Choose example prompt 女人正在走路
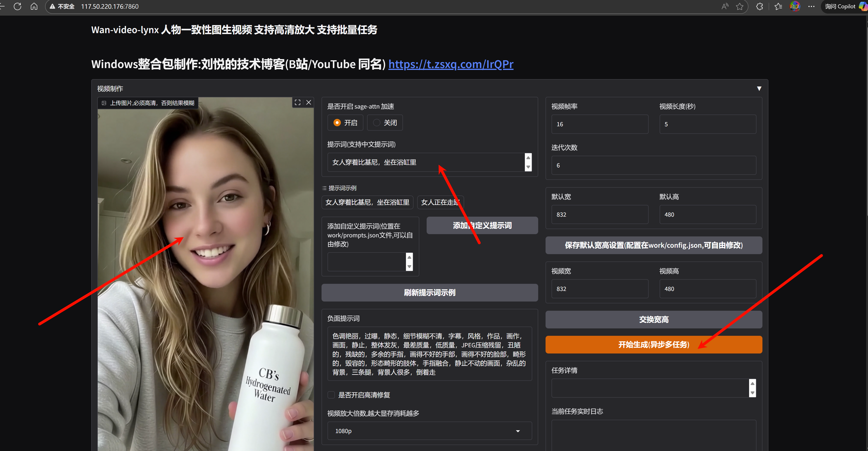The height and width of the screenshot is (451, 868). tap(440, 202)
